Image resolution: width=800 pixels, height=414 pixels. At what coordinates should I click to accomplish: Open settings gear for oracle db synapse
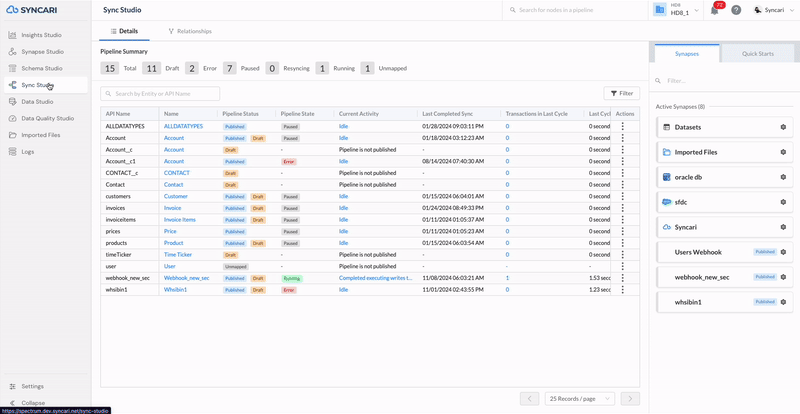(x=783, y=177)
